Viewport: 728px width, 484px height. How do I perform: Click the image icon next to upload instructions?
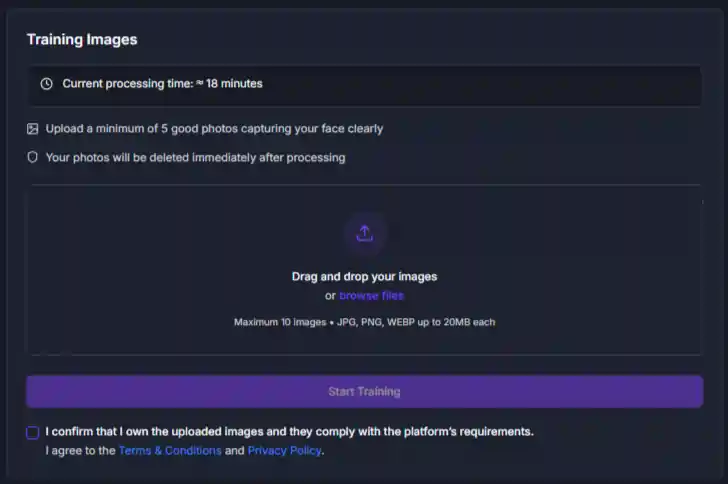point(33,129)
